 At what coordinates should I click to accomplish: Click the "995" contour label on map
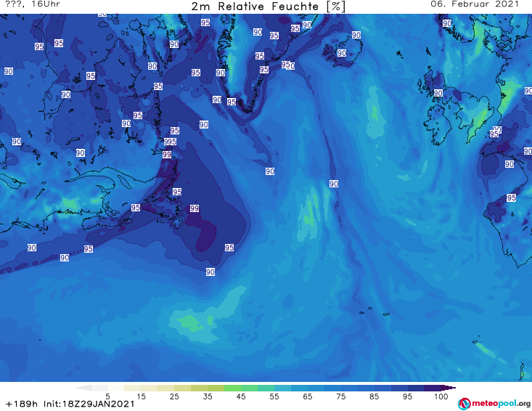coord(170,142)
